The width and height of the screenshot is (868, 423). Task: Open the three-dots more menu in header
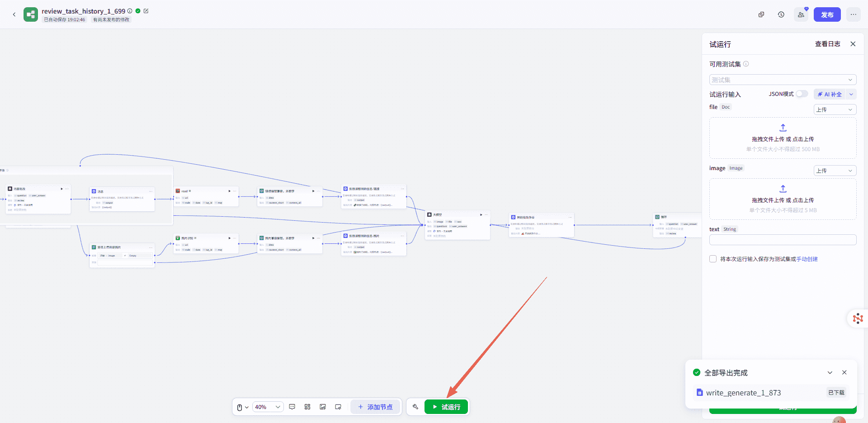(x=853, y=14)
